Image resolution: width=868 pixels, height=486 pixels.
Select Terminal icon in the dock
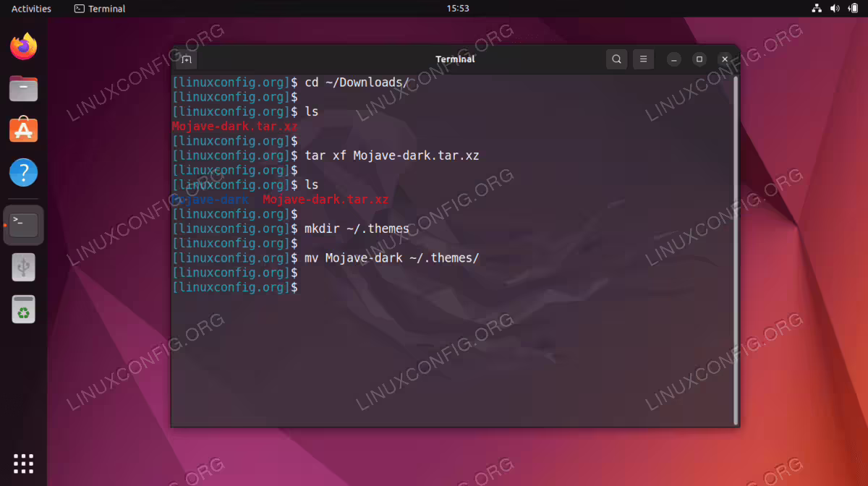pyautogui.click(x=24, y=225)
